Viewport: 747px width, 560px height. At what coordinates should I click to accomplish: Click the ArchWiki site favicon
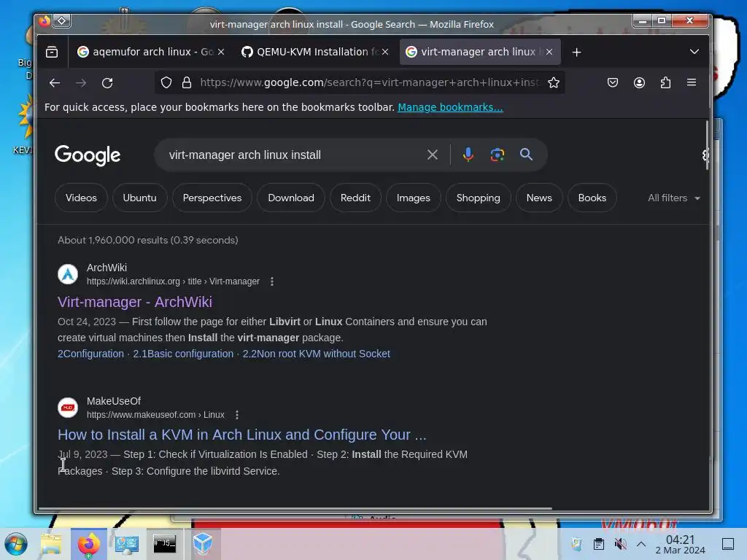(x=68, y=274)
